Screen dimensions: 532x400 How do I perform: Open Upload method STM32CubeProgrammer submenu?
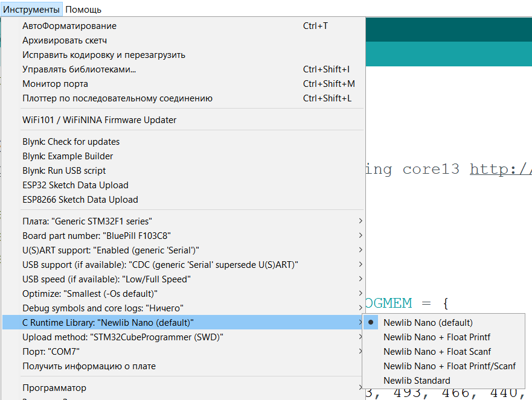click(123, 337)
